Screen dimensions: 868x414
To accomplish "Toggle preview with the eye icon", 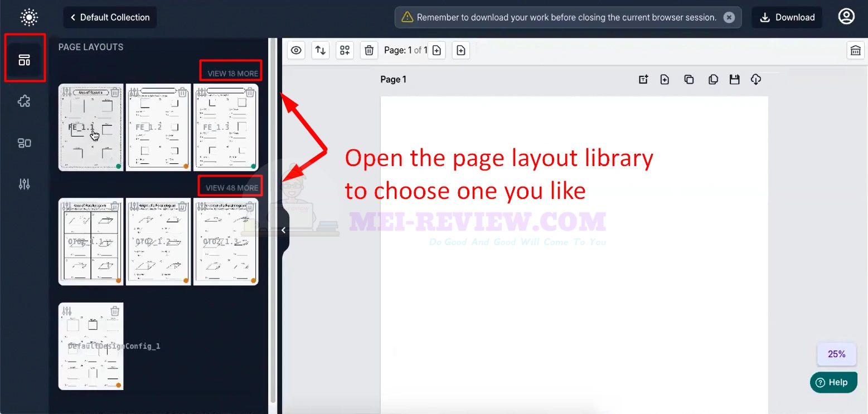I will [297, 51].
